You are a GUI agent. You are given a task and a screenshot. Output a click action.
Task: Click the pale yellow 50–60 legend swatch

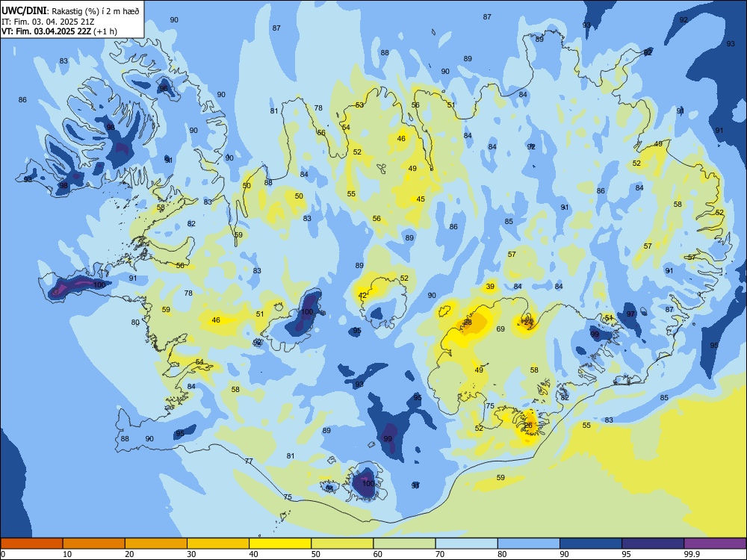pyautogui.click(x=343, y=544)
